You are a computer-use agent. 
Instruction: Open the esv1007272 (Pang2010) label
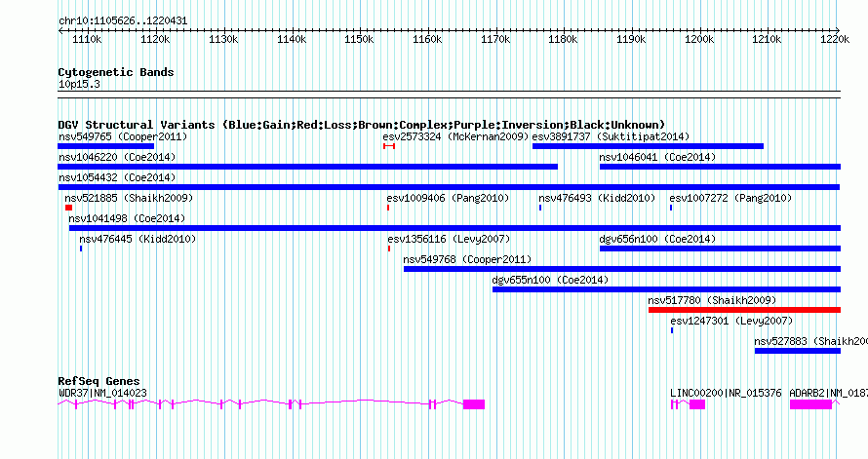tap(730, 198)
